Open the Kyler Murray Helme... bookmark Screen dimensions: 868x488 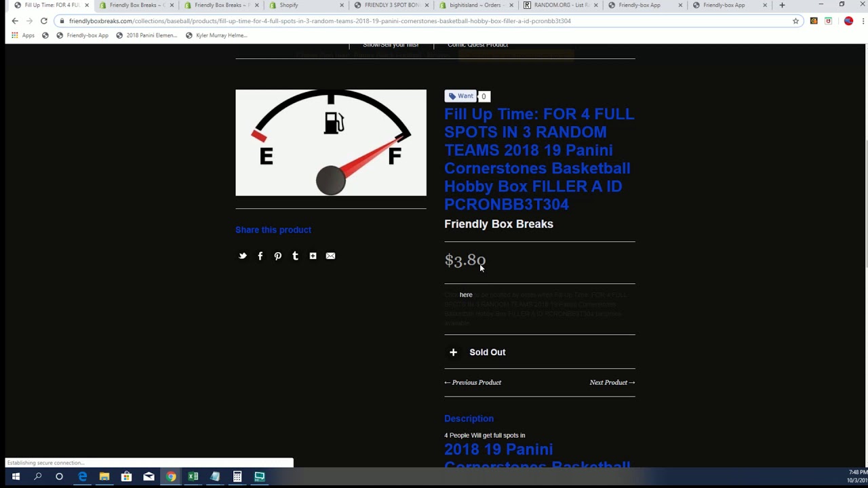coord(216,35)
